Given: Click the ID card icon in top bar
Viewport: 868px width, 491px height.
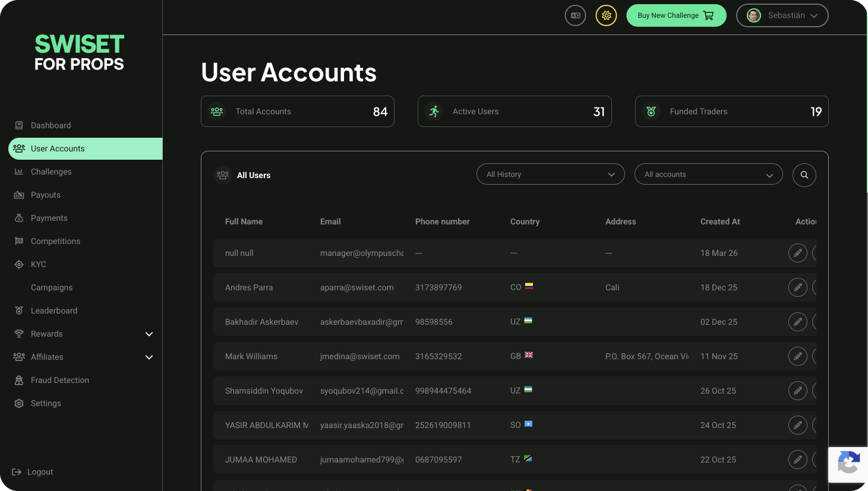Looking at the screenshot, I should (575, 15).
